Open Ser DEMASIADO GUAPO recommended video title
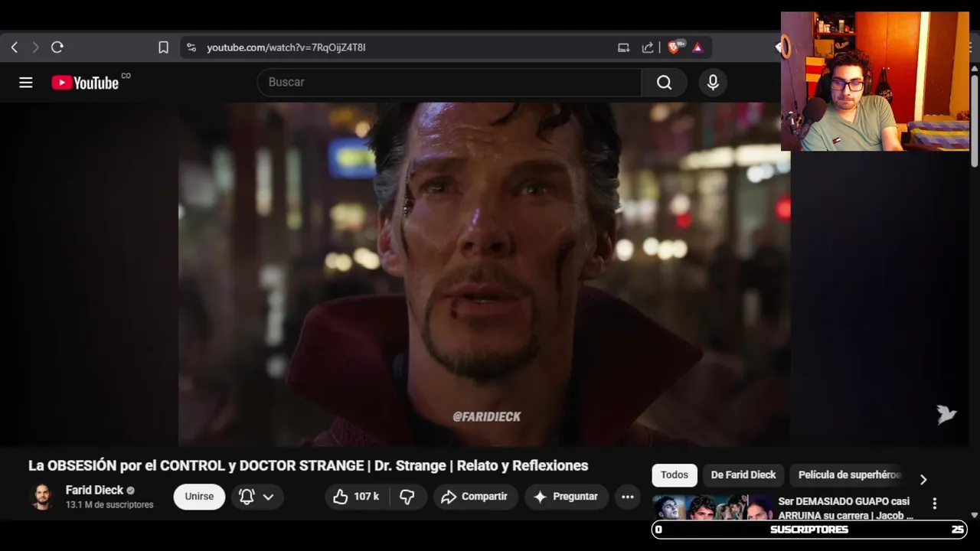The width and height of the screenshot is (980, 551). [x=845, y=508]
